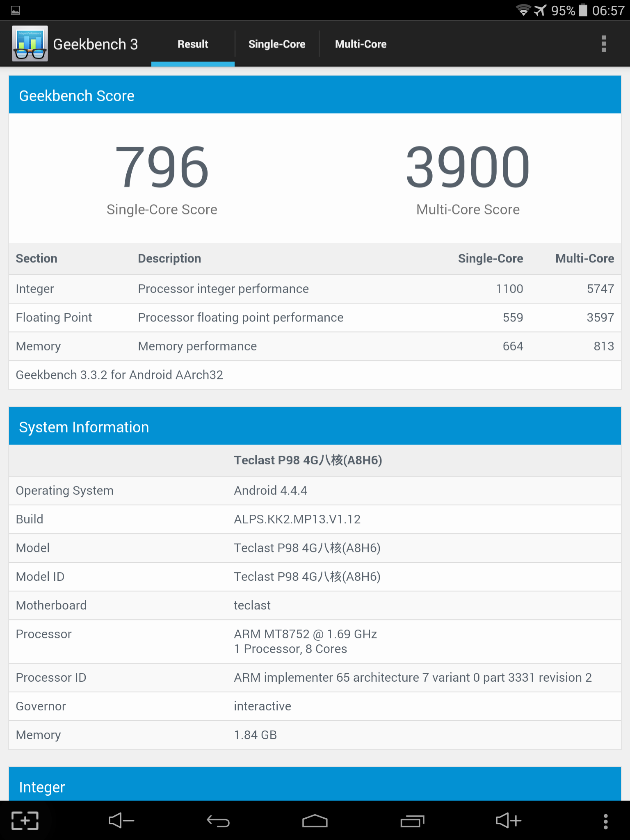The width and height of the screenshot is (630, 840).
Task: Lower volume with the volume down icon
Action: (x=121, y=821)
